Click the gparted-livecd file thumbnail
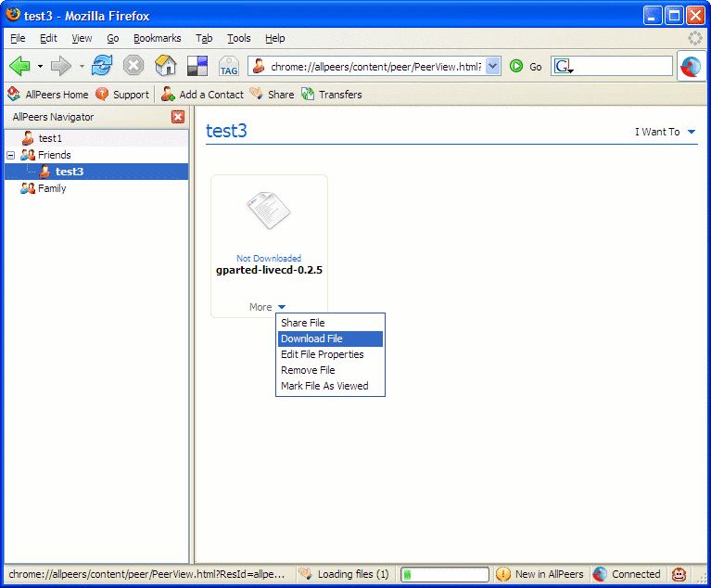 point(269,211)
